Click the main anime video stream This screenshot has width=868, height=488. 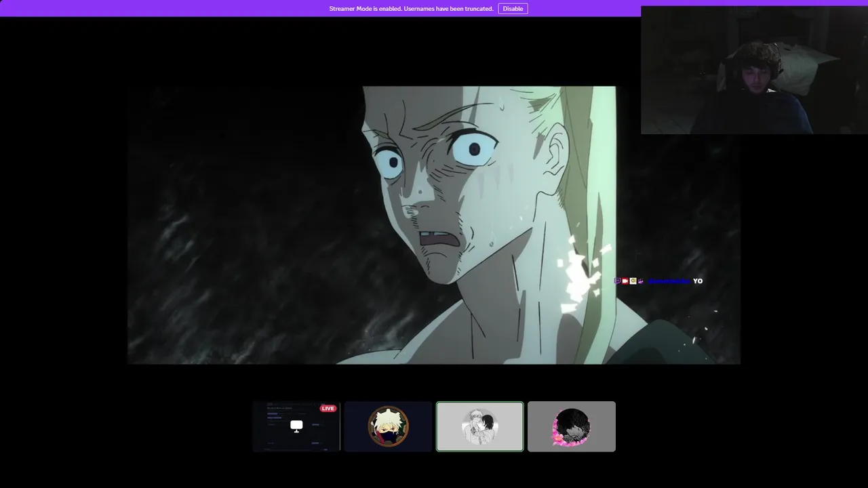tap(434, 225)
